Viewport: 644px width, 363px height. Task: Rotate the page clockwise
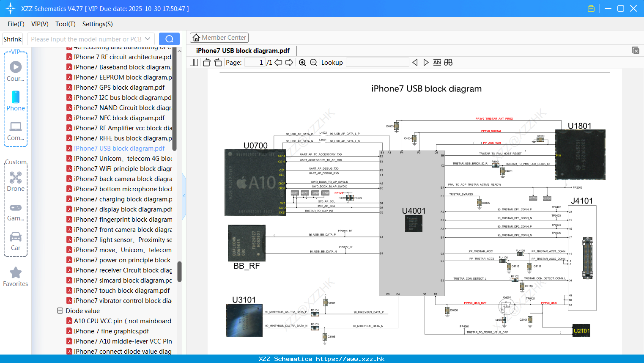pyautogui.click(x=218, y=62)
